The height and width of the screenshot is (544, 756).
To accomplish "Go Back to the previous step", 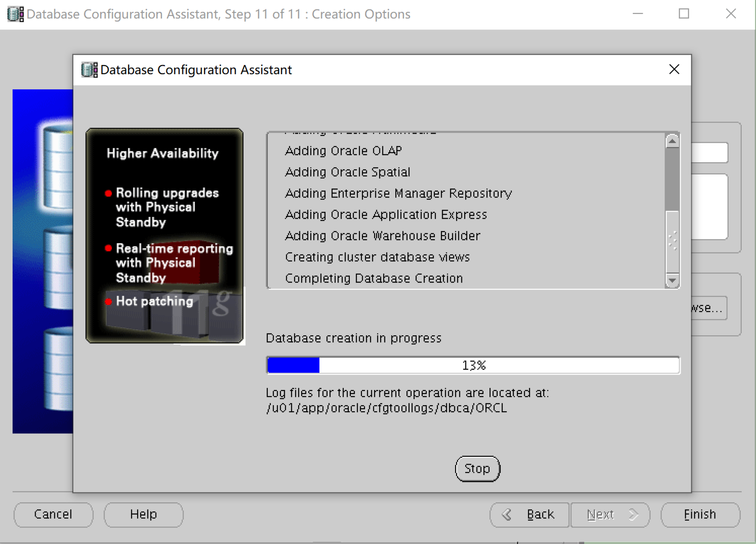I will click(x=529, y=515).
